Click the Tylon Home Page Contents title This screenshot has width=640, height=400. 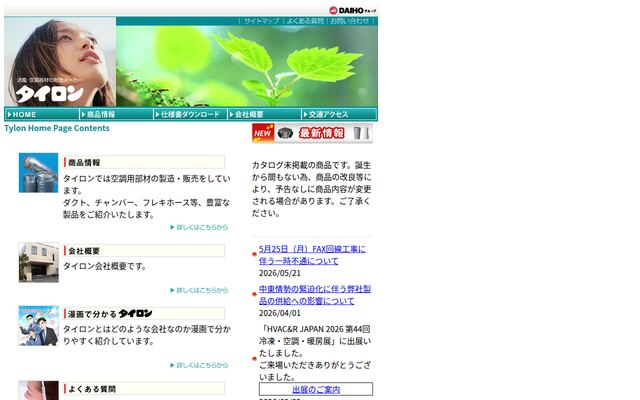click(x=57, y=128)
